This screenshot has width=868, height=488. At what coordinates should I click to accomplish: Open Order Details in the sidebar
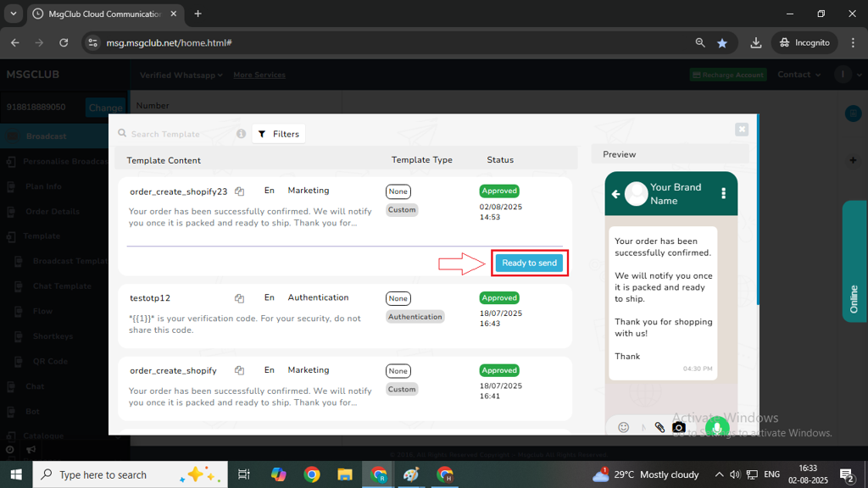tap(54, 211)
